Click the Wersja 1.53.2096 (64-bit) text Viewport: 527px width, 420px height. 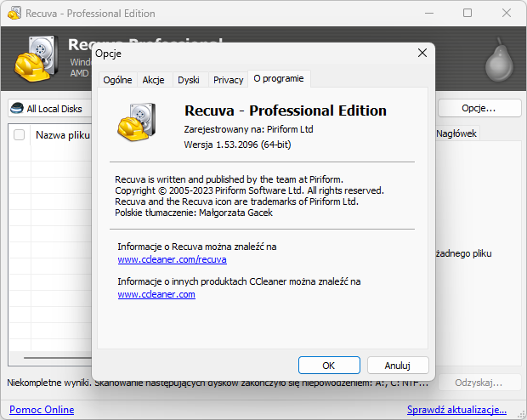[x=237, y=145]
